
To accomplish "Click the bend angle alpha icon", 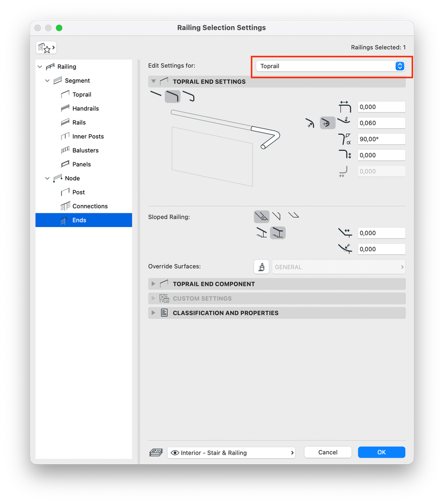I will (344, 139).
